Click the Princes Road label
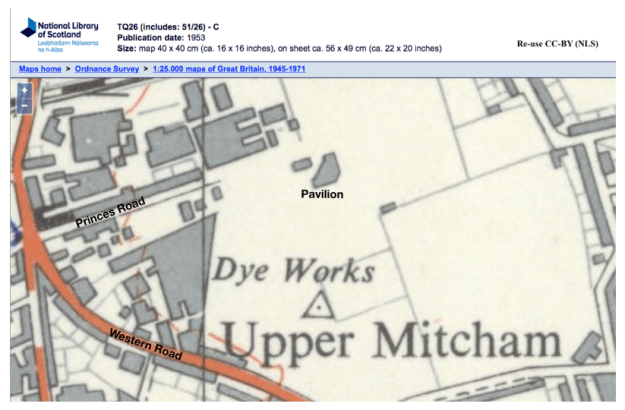This screenshot has width=625, height=410. tap(110, 213)
